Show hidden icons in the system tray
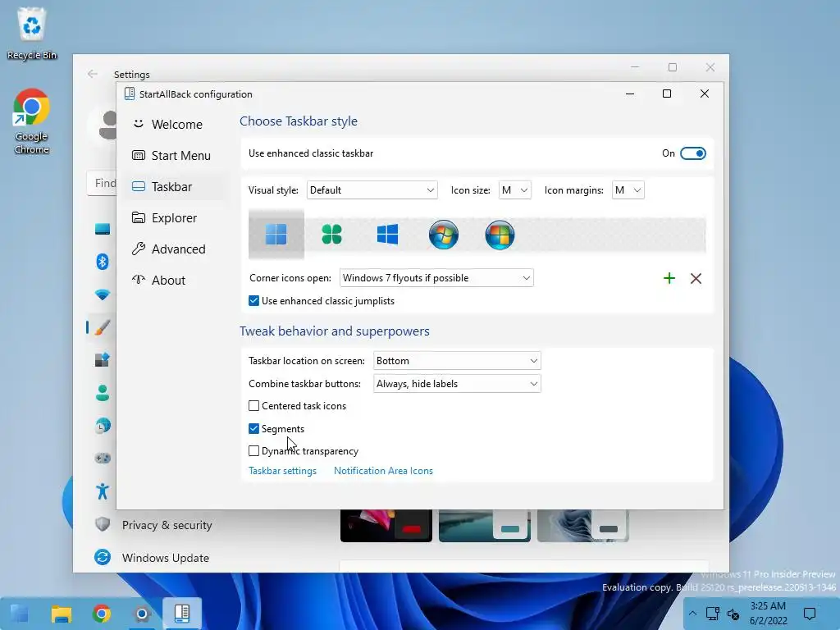 pos(692,614)
